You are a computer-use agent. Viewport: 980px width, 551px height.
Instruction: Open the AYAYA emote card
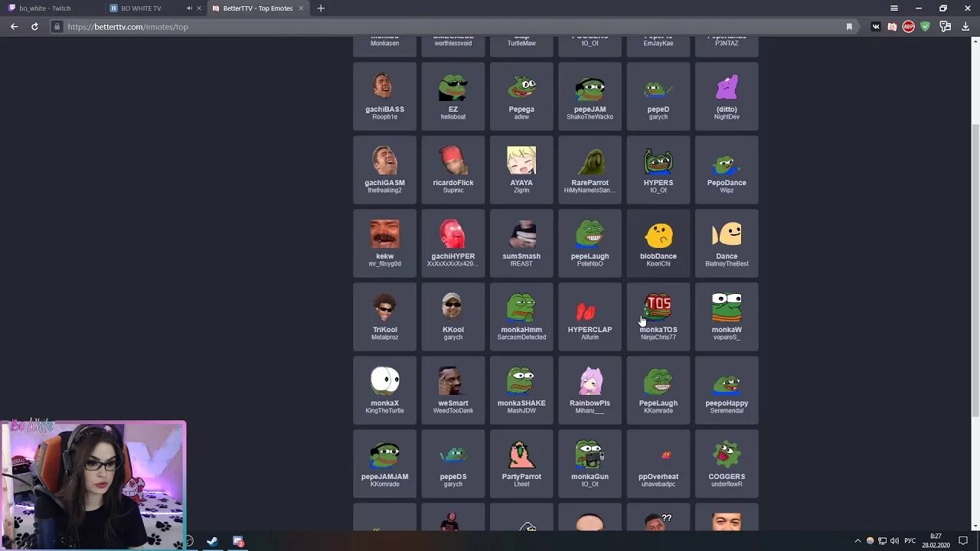click(x=521, y=170)
